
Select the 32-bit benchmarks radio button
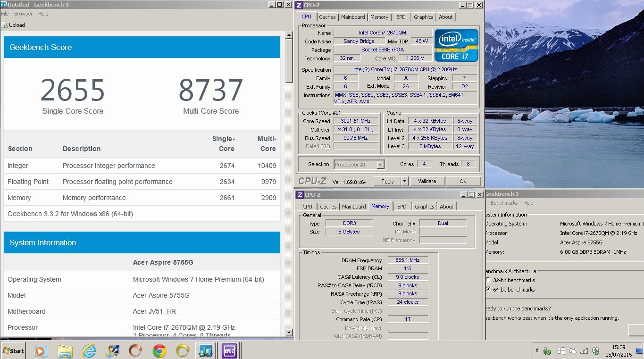click(x=488, y=280)
